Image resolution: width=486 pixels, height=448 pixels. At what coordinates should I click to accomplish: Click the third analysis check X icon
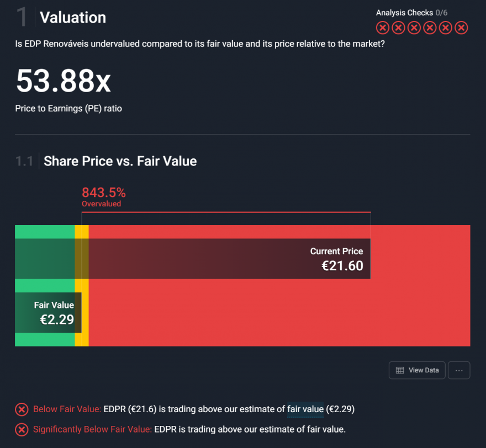tap(414, 28)
